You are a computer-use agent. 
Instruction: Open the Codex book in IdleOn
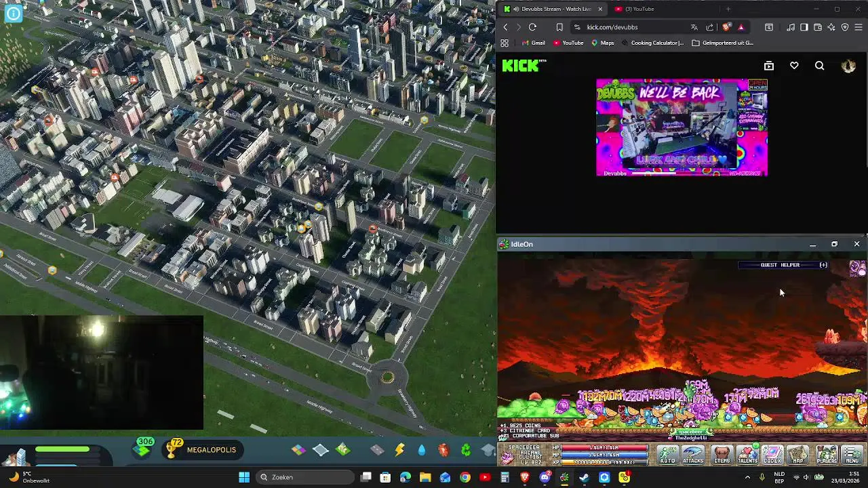pos(772,455)
